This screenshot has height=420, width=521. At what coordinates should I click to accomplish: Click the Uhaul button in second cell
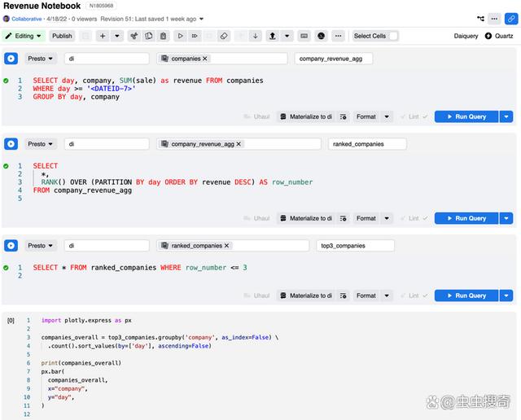257,218
